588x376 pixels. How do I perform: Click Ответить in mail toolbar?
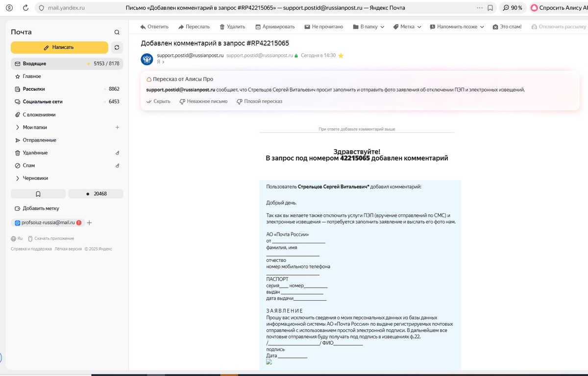pos(154,27)
